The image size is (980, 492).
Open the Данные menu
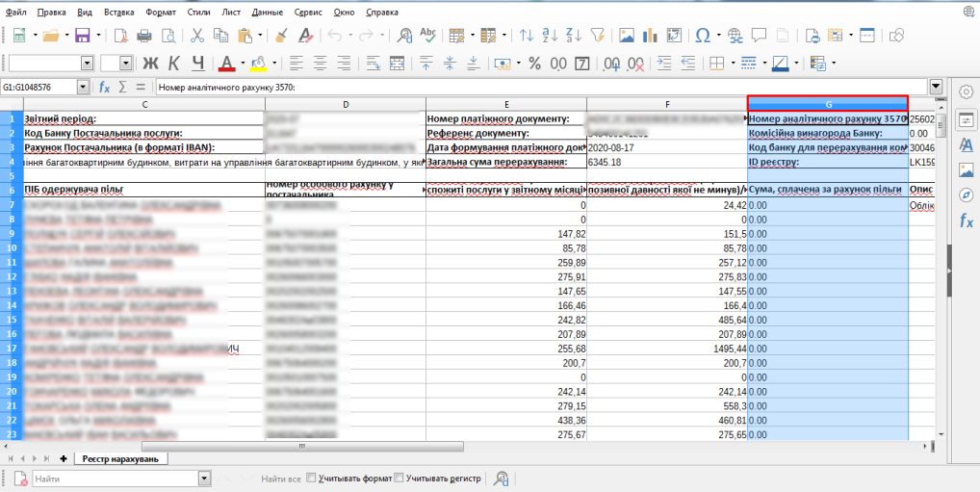pos(267,12)
